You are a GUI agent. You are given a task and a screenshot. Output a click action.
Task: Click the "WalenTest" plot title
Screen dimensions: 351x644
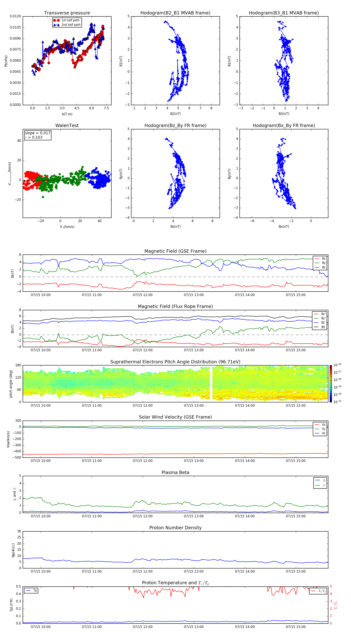pos(67,125)
